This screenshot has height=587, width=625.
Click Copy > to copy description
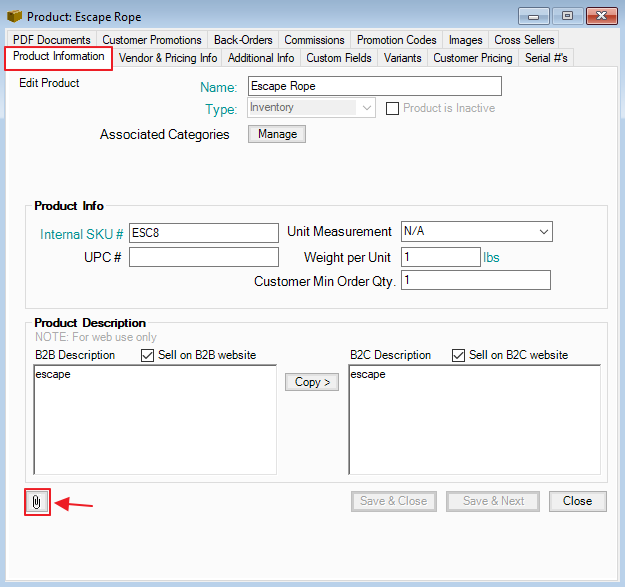(312, 382)
